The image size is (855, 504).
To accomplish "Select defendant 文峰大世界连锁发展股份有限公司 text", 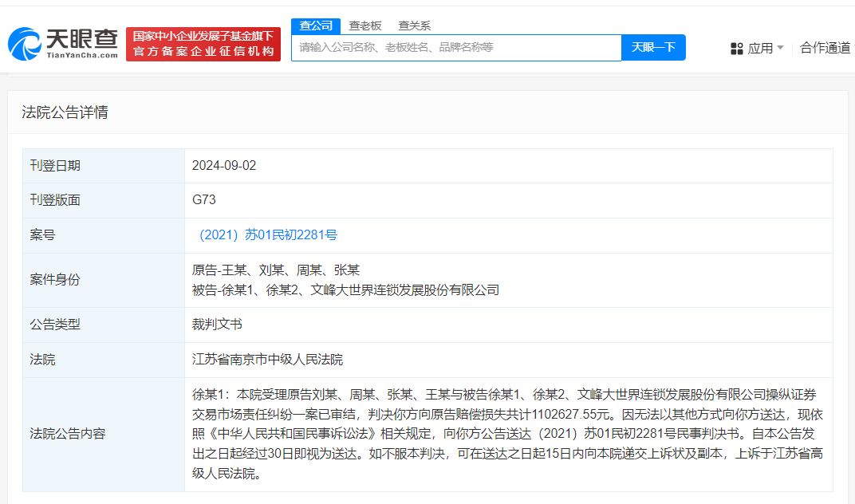I will tap(408, 289).
